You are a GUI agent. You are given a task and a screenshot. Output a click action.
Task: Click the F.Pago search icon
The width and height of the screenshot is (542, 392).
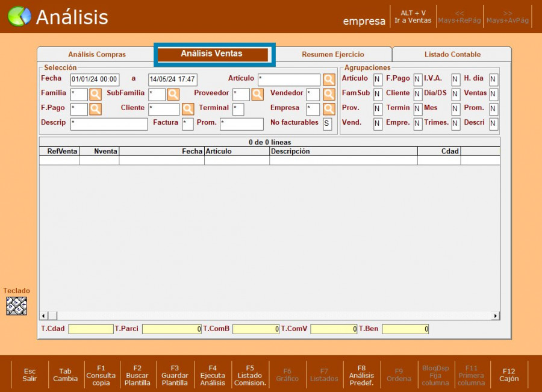[96, 109]
